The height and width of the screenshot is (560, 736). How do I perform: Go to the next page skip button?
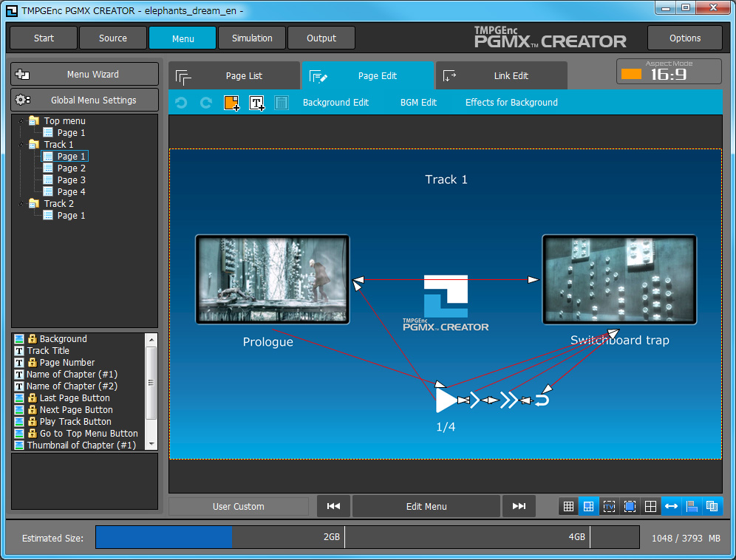click(519, 507)
